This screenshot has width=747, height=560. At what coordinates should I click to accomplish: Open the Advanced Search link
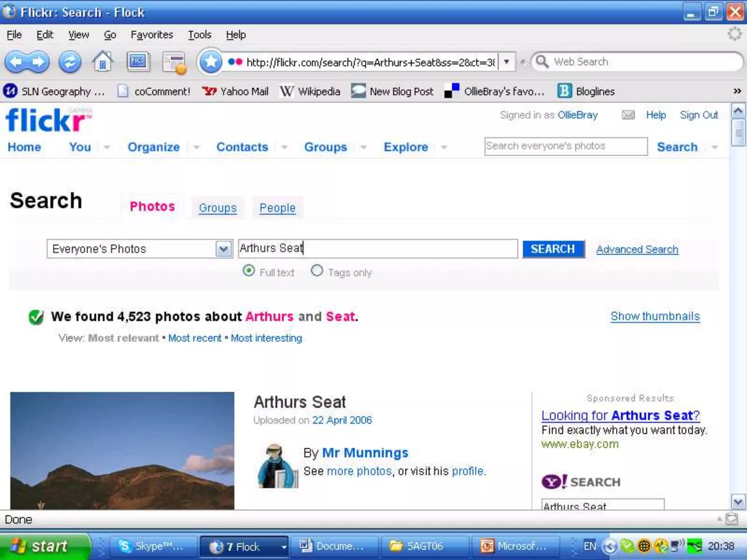click(637, 249)
